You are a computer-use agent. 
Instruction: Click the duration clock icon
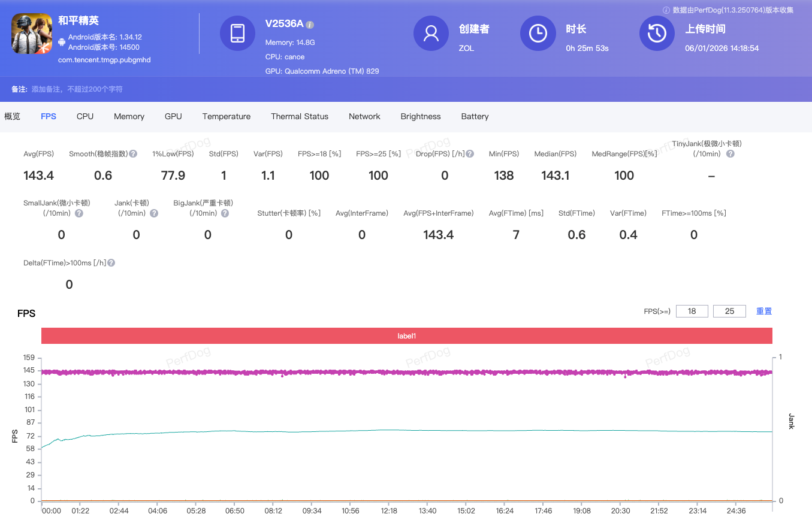pyautogui.click(x=538, y=34)
